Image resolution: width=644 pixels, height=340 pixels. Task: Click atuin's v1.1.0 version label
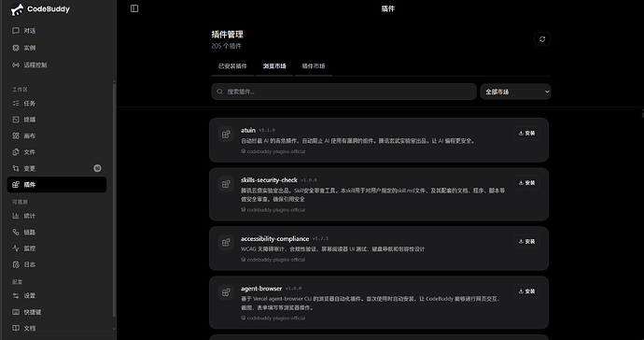coord(267,130)
